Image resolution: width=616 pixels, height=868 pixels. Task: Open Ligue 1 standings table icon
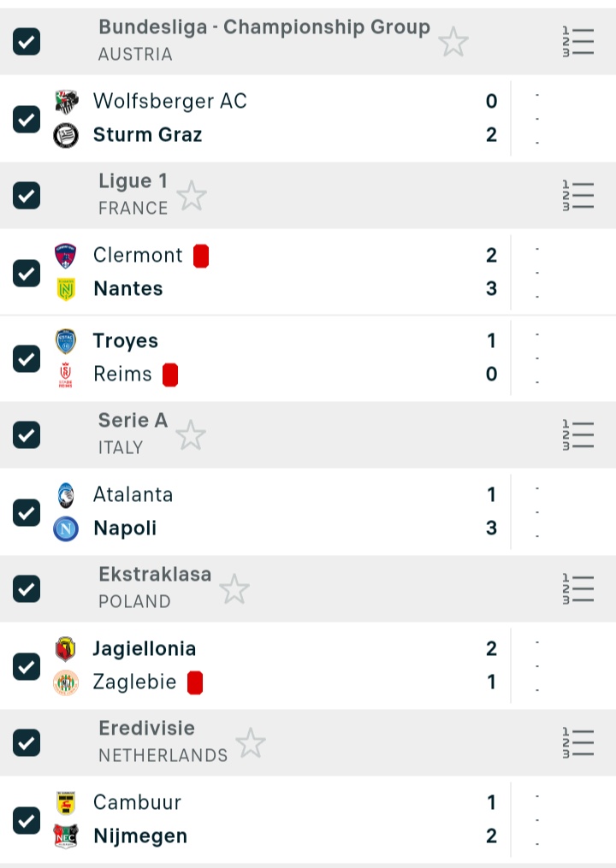coord(578,195)
